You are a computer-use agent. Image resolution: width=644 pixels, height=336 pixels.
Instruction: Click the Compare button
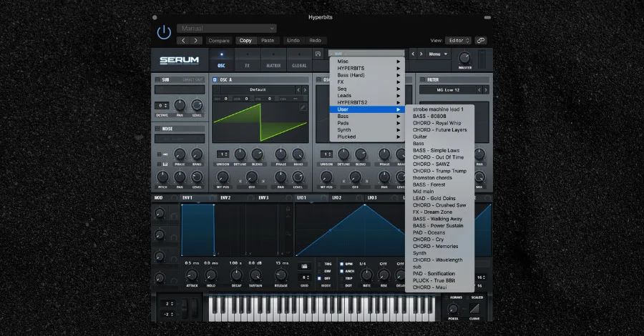tap(219, 40)
